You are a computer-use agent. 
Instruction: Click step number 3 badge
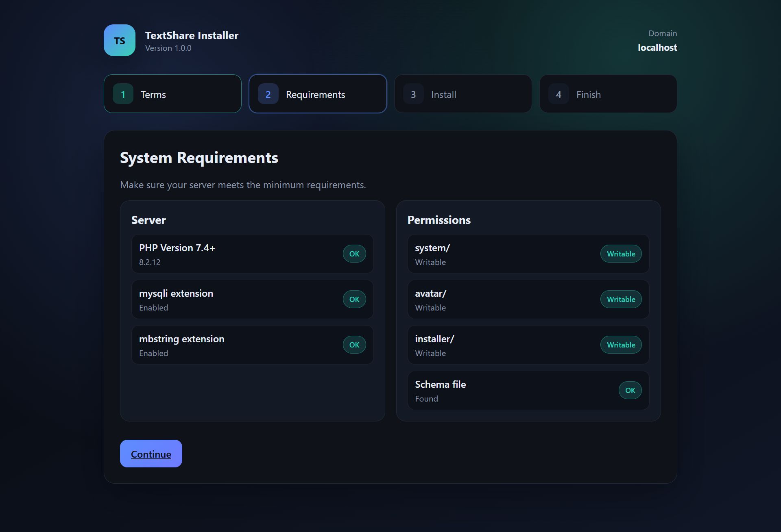413,94
